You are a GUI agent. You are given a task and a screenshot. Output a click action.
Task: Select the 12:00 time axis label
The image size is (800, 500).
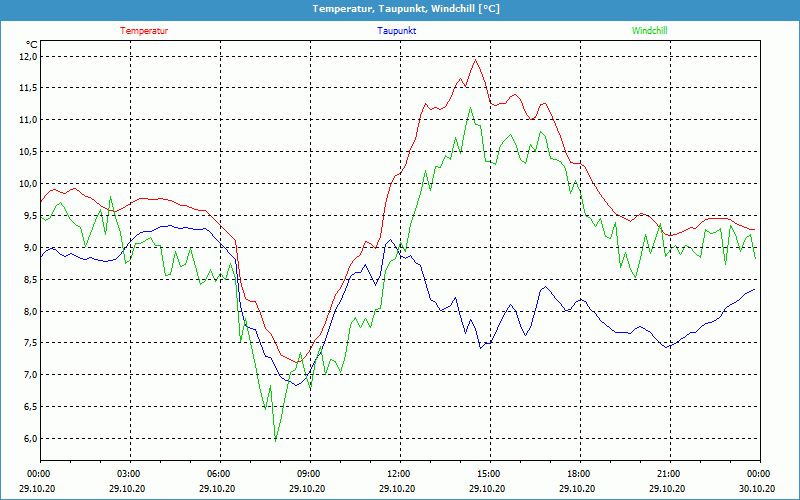(398, 474)
